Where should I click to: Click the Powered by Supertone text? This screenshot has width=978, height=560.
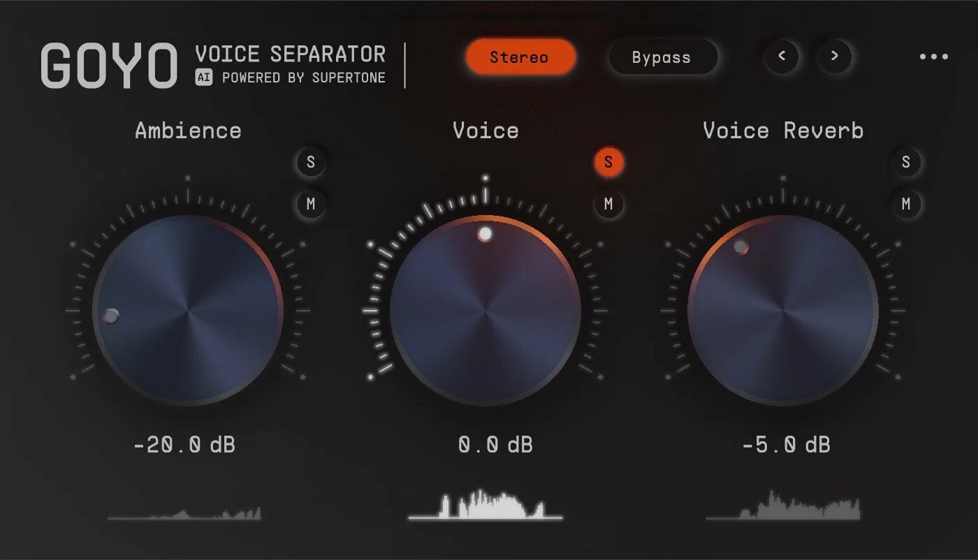(x=304, y=78)
